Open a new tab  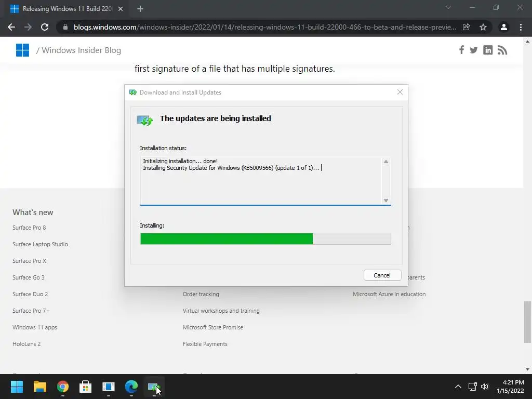(140, 9)
